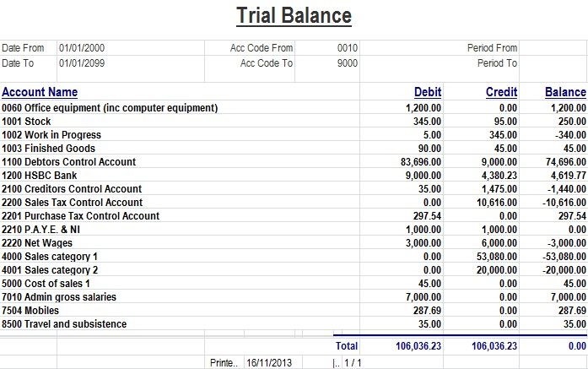Select the 1200 HSBC Bank account row
The height and width of the screenshot is (369, 588).
(x=39, y=176)
